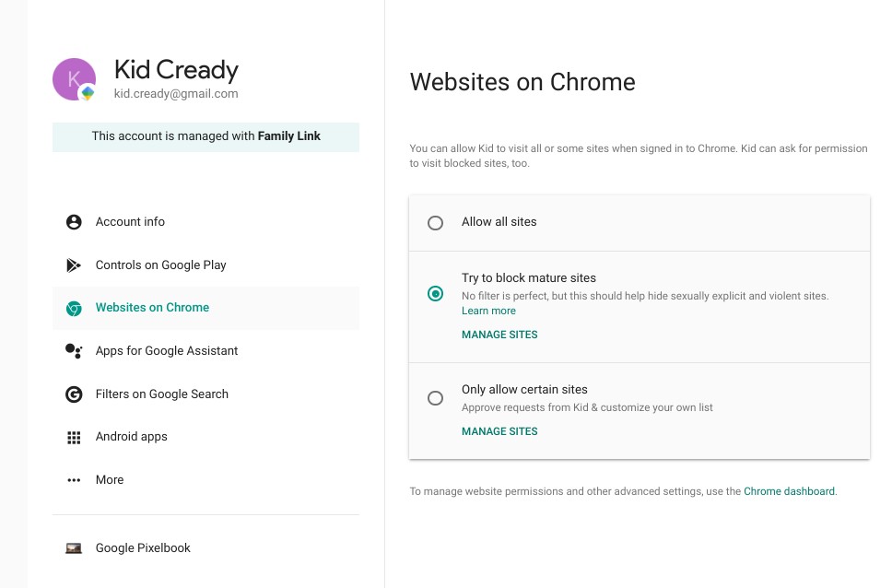Click the Only allow certain sites label
The height and width of the screenshot is (588, 892).
[x=524, y=389]
